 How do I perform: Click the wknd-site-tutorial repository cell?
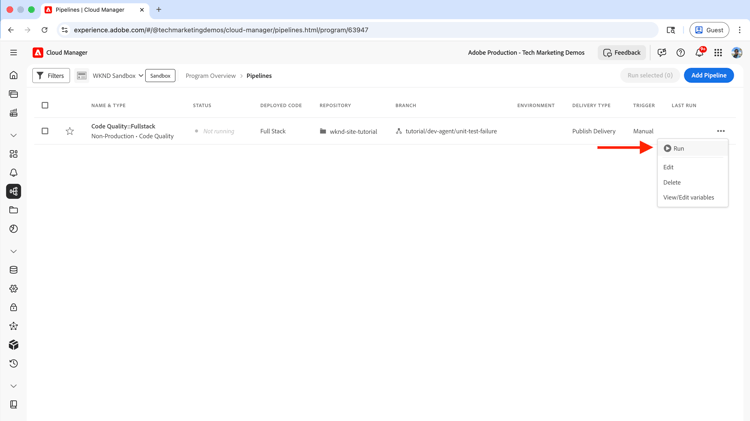click(x=349, y=131)
